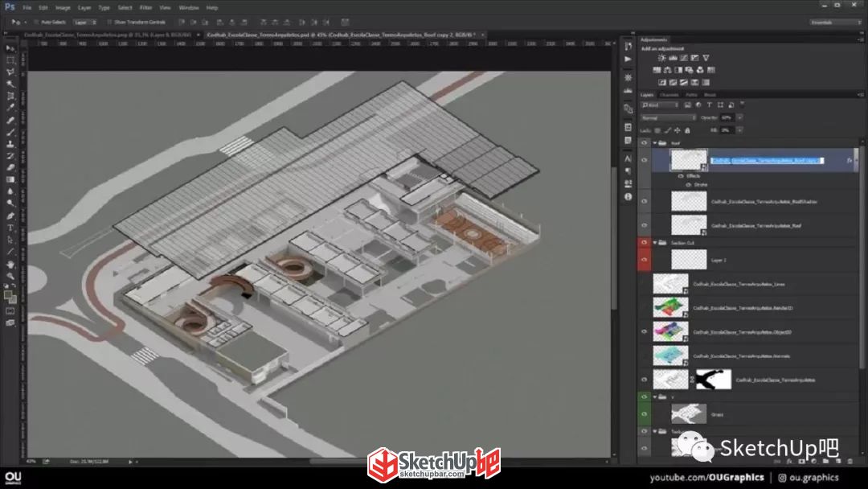Hide the ObjectID layer
Viewport: 868px width, 489px height.
point(644,331)
